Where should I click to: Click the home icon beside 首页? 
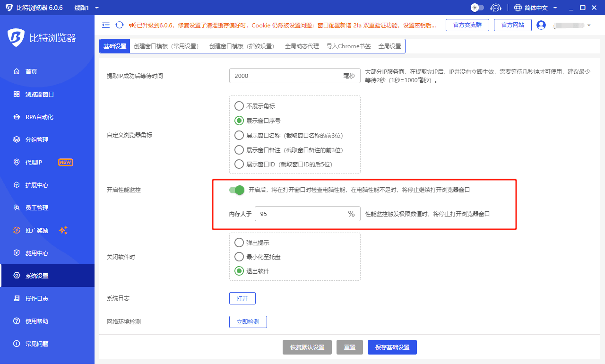17,71
